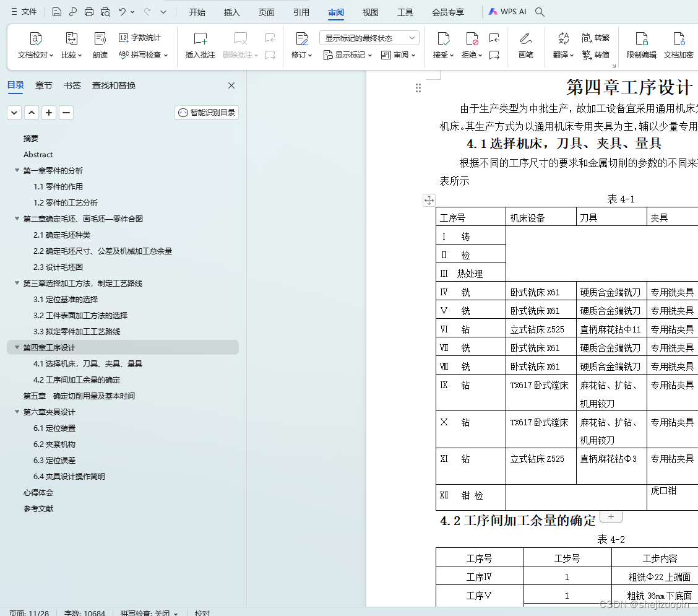
Task: Click the Redo arrow icon
Action: [x=147, y=12]
